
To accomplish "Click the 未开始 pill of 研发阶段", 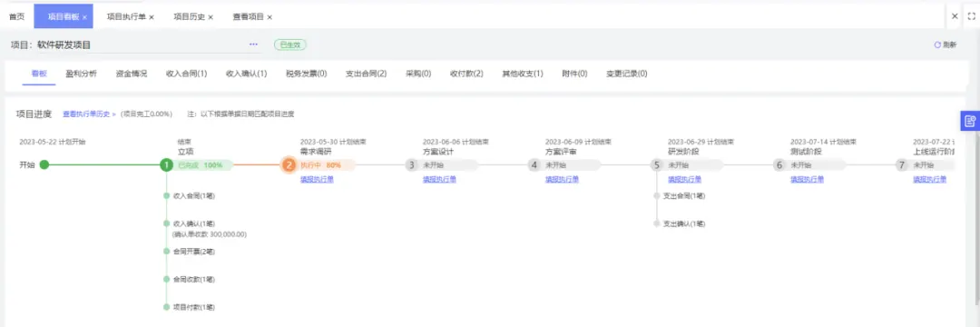I will 694,165.
